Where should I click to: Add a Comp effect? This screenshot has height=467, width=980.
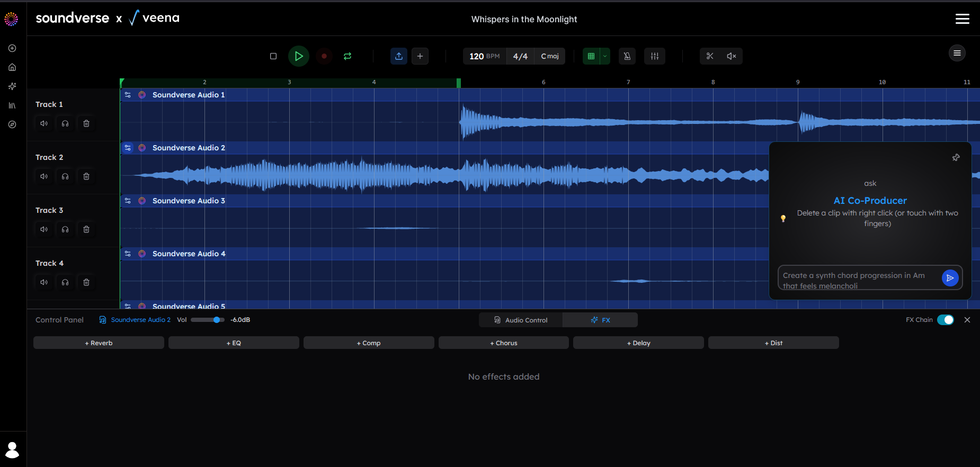pyautogui.click(x=369, y=343)
